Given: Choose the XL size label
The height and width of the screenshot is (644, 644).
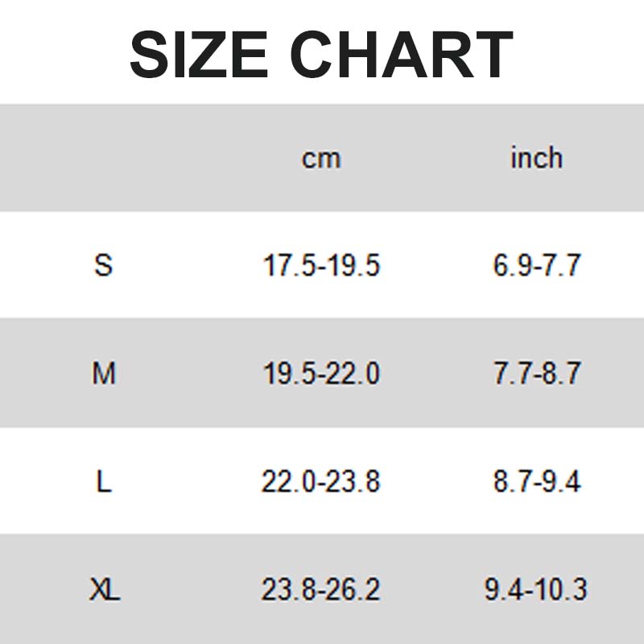Looking at the screenshot, I should [x=104, y=591].
